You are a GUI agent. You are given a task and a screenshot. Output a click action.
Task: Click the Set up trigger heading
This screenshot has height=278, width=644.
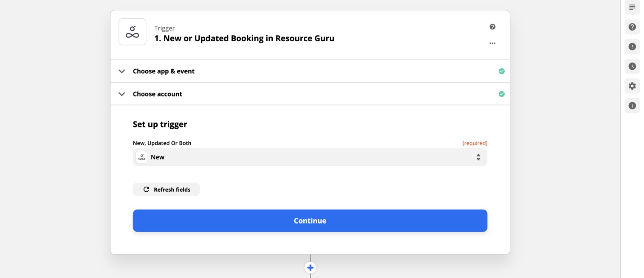point(160,125)
